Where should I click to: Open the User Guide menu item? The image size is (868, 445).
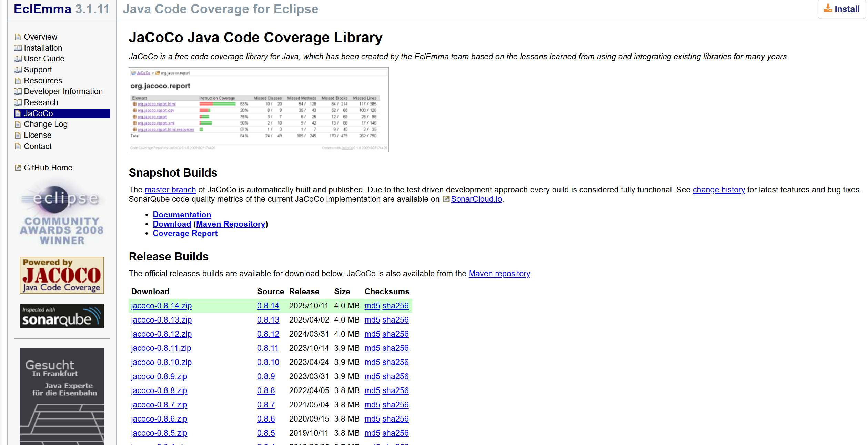(44, 59)
